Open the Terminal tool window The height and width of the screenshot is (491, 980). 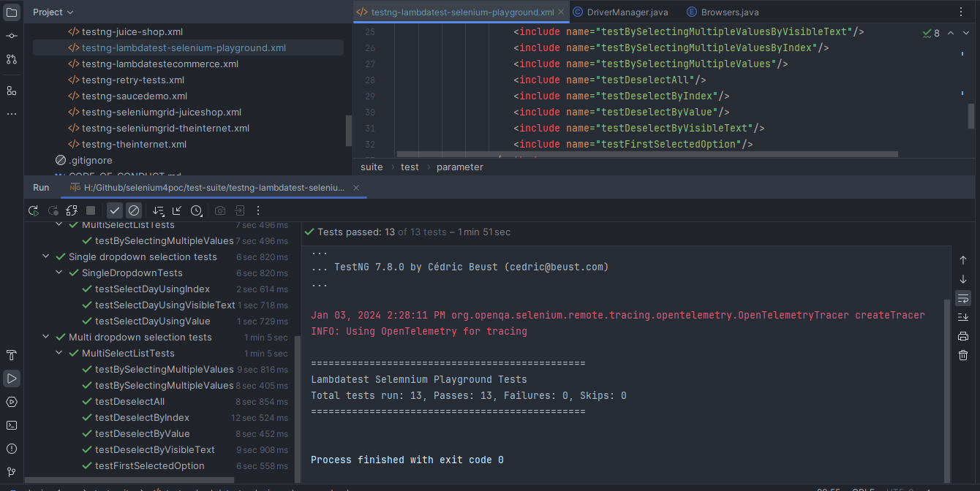(x=11, y=425)
